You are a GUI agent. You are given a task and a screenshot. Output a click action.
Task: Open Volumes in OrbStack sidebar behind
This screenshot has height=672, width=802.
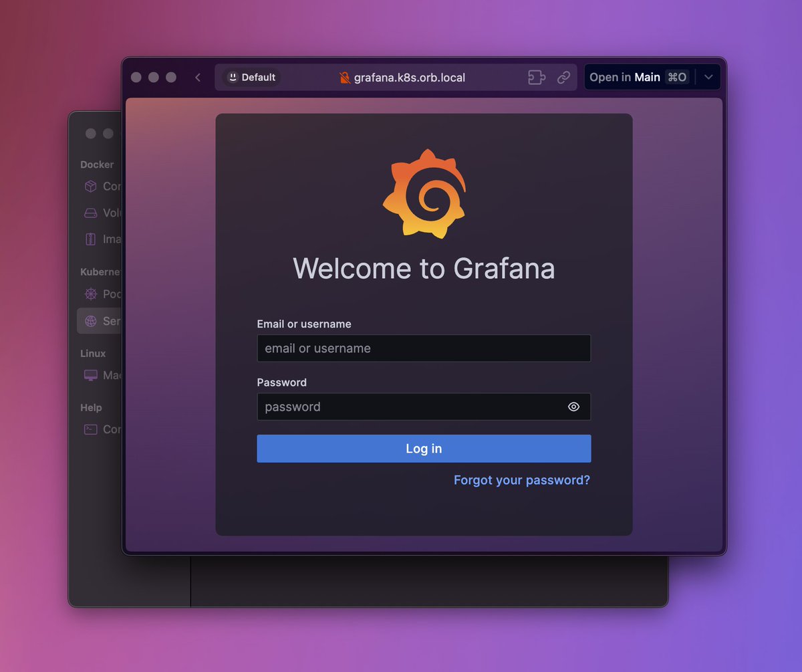pyautogui.click(x=102, y=213)
